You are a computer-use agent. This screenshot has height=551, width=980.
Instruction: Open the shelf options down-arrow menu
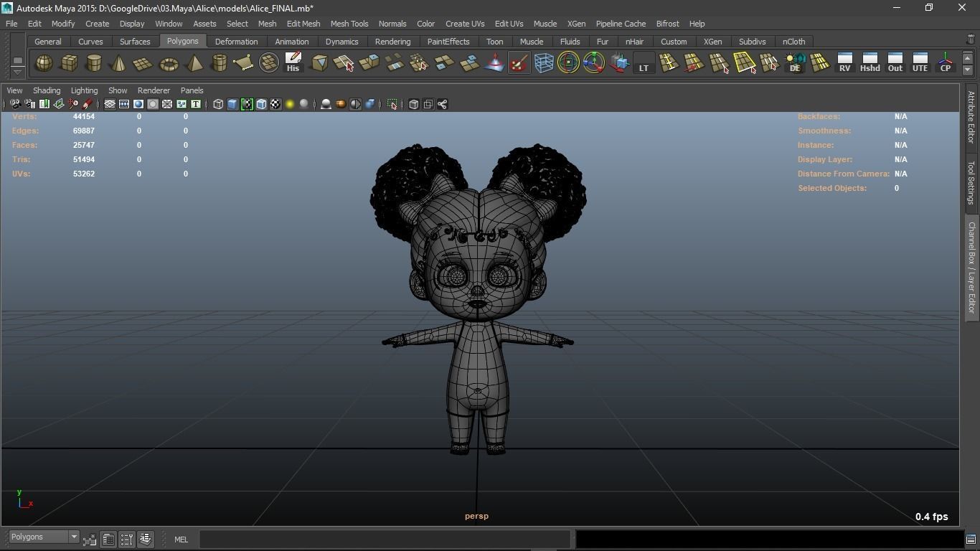tap(17, 72)
